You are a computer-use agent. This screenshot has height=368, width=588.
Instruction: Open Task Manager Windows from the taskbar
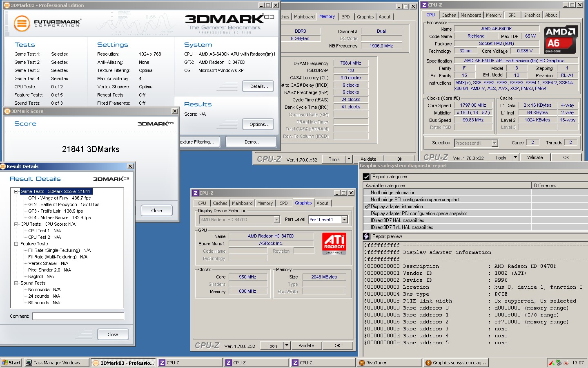point(56,363)
